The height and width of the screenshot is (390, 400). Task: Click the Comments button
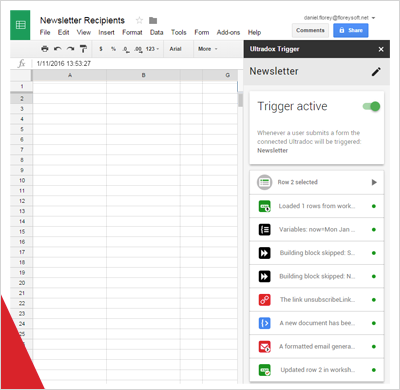tap(310, 30)
